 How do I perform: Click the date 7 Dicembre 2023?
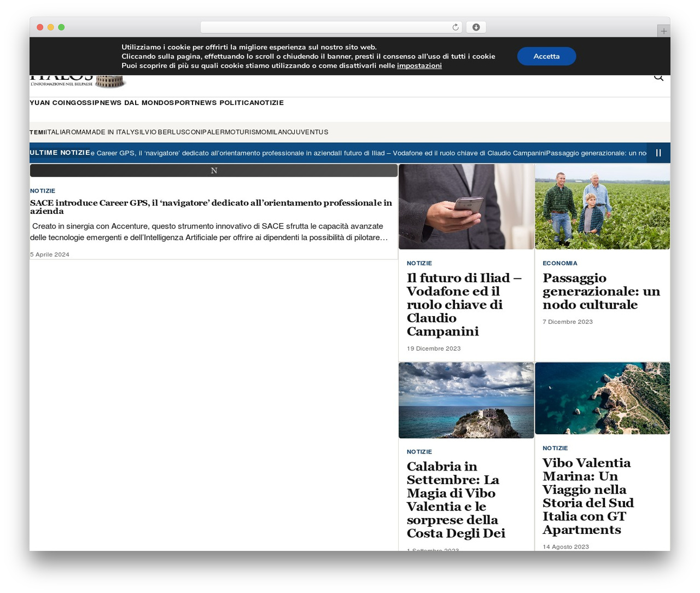(x=568, y=322)
